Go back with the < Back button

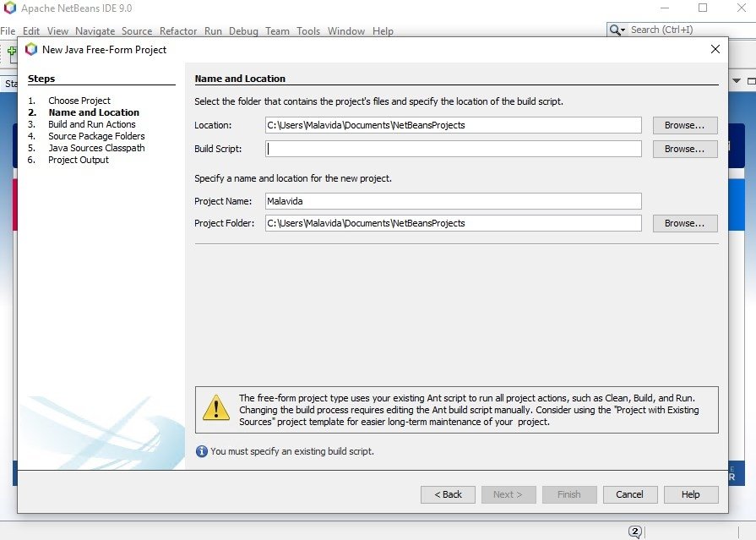[448, 494]
